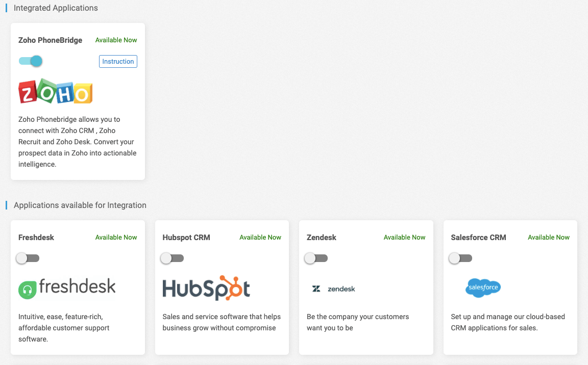This screenshot has height=365, width=588.
Task: Click Applications available for Integration heading
Action: coord(80,205)
